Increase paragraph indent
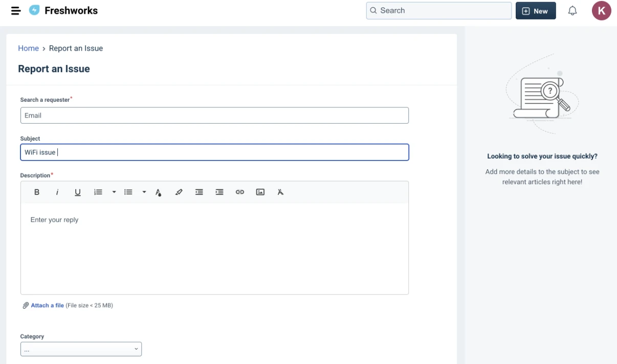Screen dimensions: 617x364 pyautogui.click(x=219, y=192)
